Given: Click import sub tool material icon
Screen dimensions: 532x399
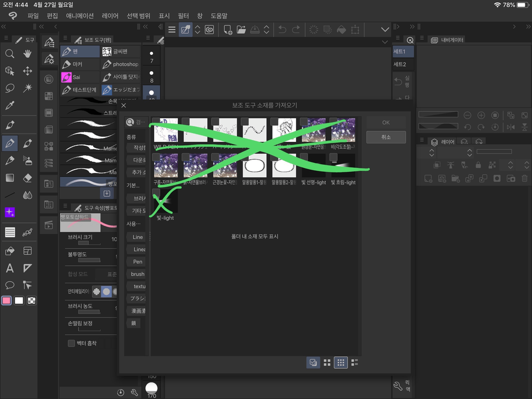Looking at the screenshot, I should pyautogui.click(x=106, y=193).
